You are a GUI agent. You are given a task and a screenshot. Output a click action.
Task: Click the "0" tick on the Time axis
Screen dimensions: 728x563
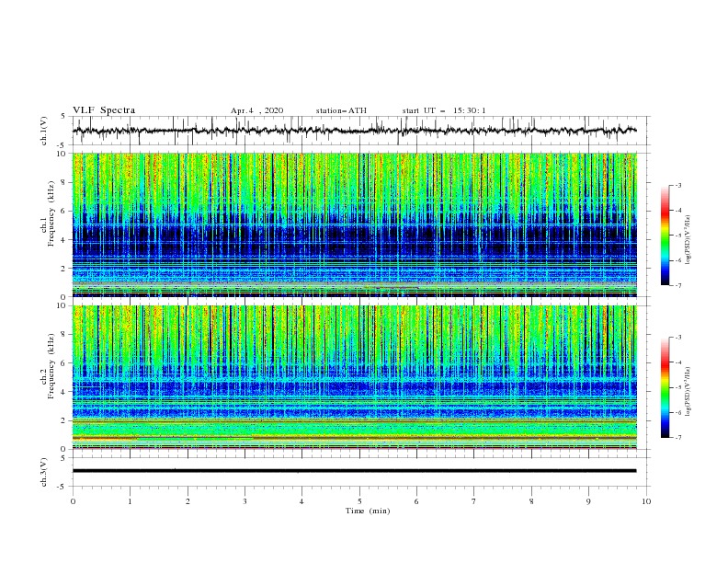point(73,501)
